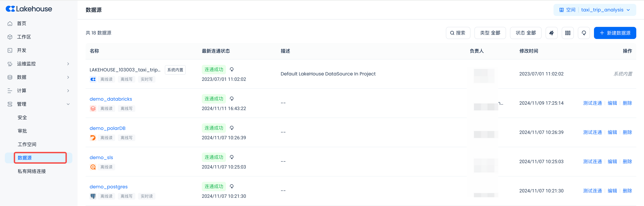Recheck connectivity status of demo_databricks

click(232, 99)
